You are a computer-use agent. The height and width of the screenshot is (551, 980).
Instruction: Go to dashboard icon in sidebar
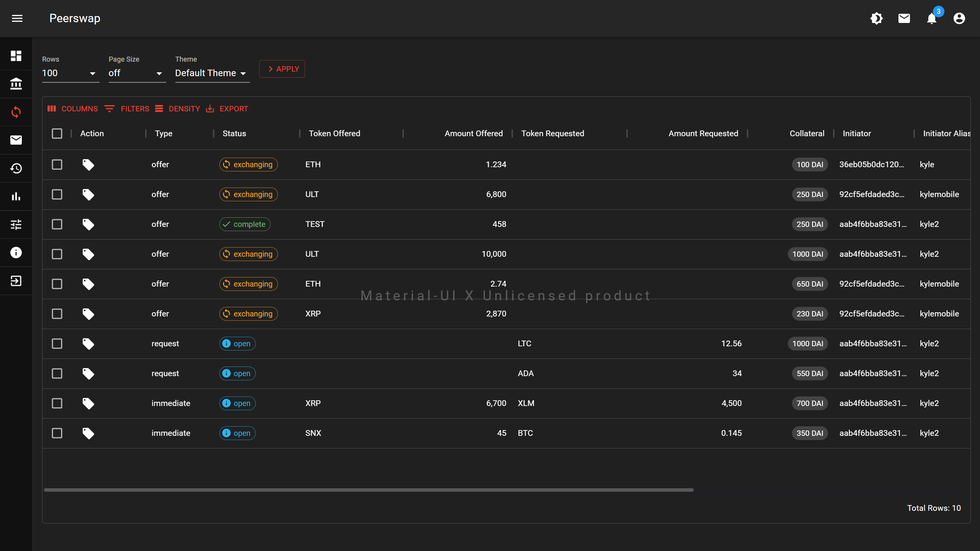click(x=16, y=56)
